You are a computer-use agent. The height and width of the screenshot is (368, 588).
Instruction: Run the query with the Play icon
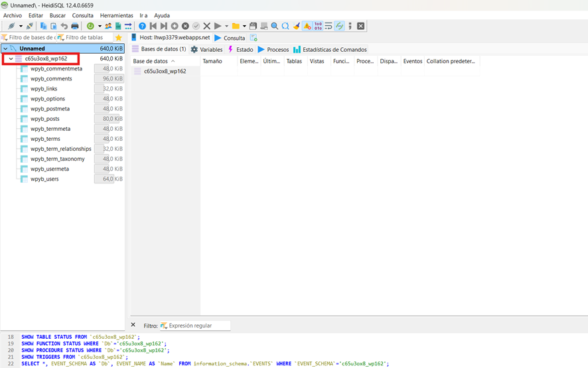click(x=218, y=26)
